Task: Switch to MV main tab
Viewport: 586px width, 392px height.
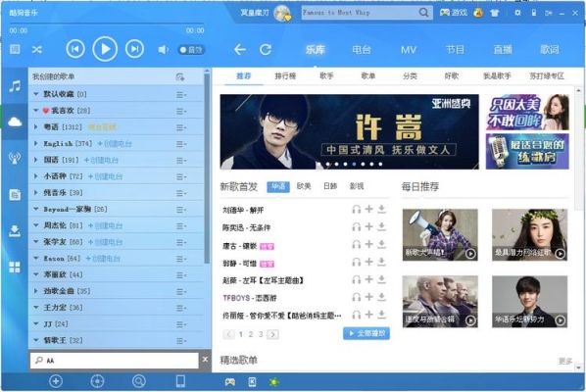Action: pos(408,50)
